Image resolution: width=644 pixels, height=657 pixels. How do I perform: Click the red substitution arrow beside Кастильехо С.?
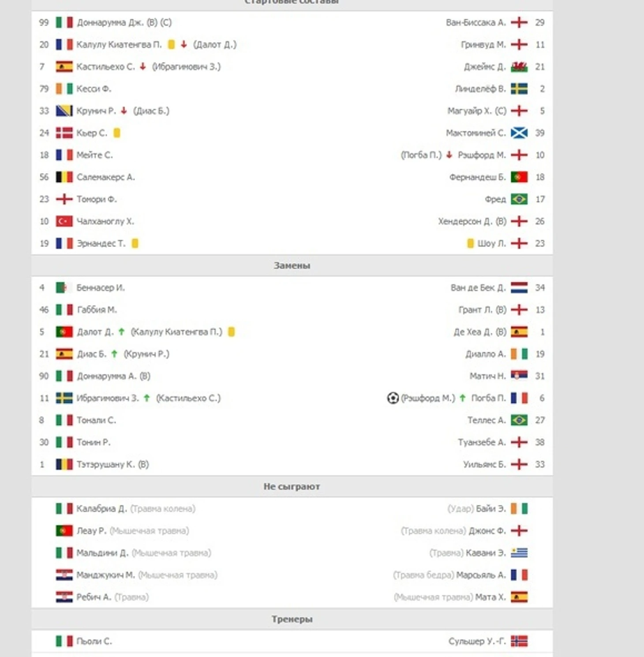point(143,67)
